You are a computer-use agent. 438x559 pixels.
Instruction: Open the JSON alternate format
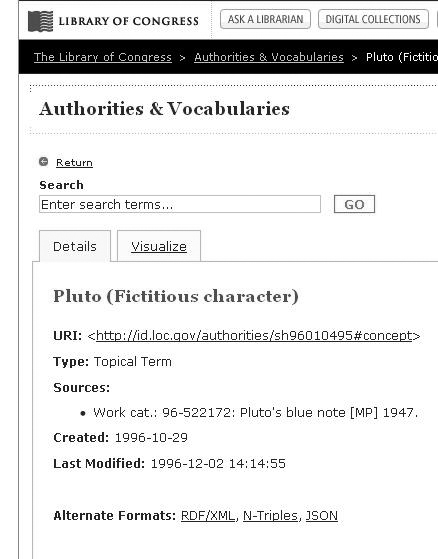point(322,516)
